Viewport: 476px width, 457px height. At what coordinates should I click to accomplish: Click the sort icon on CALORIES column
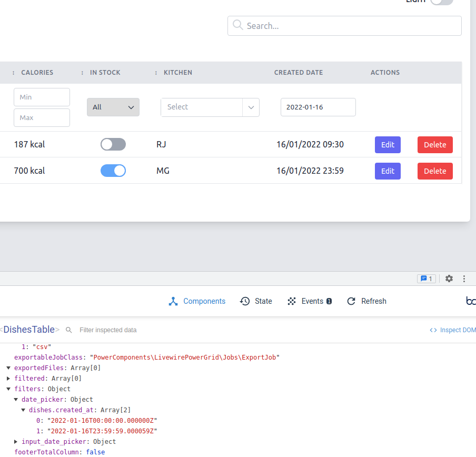tap(13, 72)
